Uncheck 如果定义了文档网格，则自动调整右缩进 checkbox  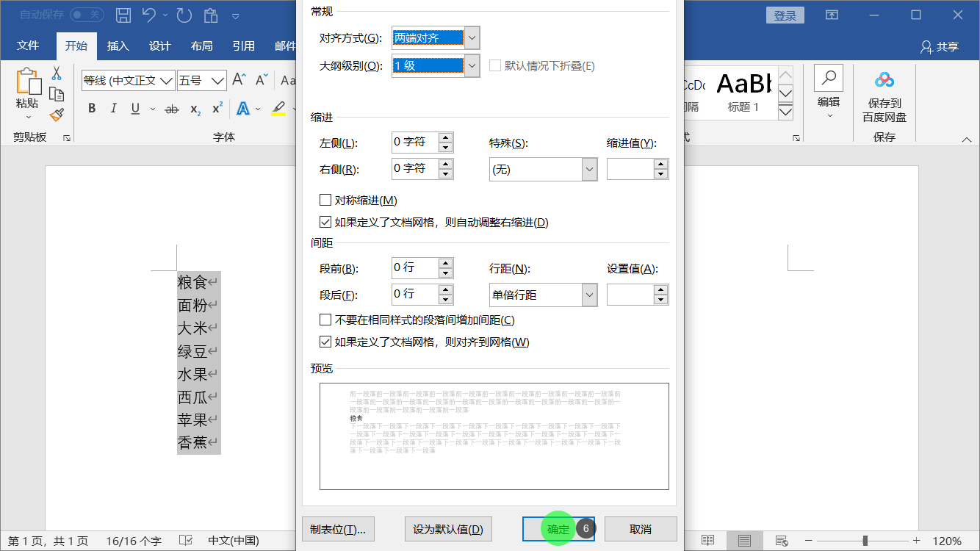(x=325, y=222)
